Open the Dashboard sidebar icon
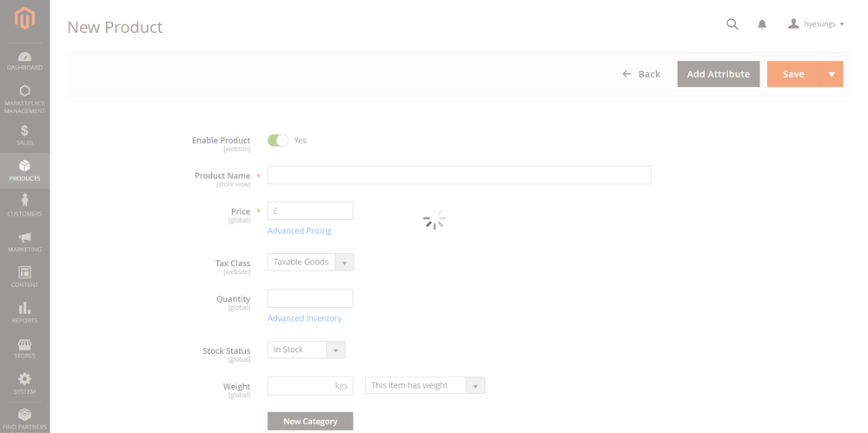 point(24,61)
